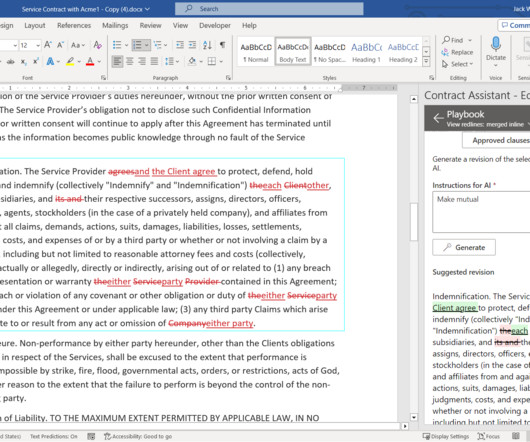
Task: Show paragraph marks with pilcrow icon
Action: (x=222, y=45)
